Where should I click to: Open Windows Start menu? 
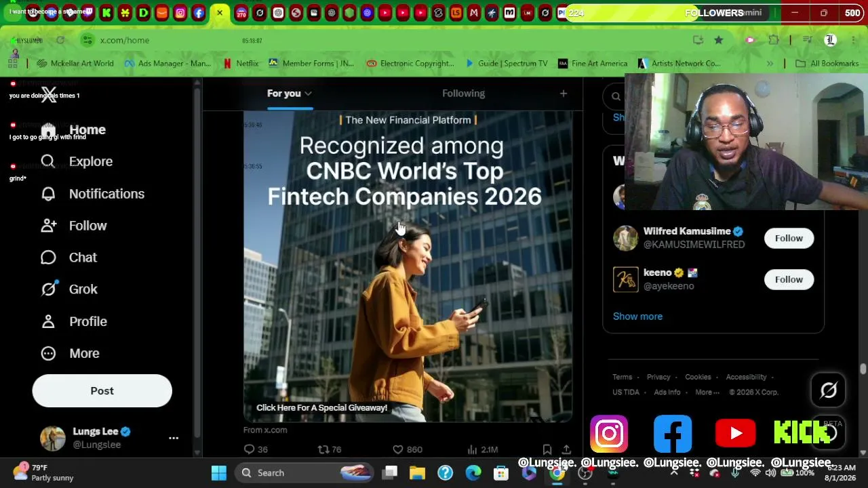218,473
